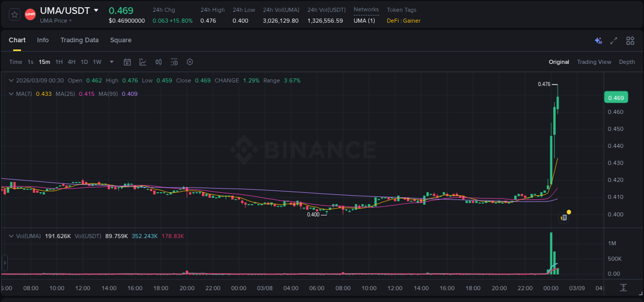The height and width of the screenshot is (302, 644).
Task: Collapse the moving averages legend chevron
Action: coord(11,94)
